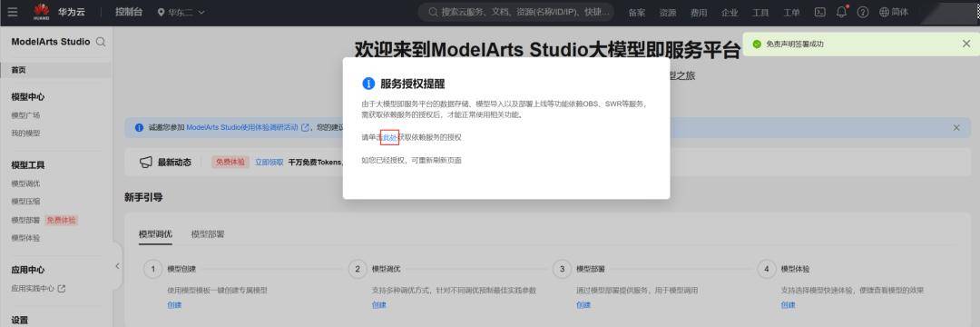Open the hamburger menu icon
This screenshot has width=980, height=327.
click(x=13, y=12)
